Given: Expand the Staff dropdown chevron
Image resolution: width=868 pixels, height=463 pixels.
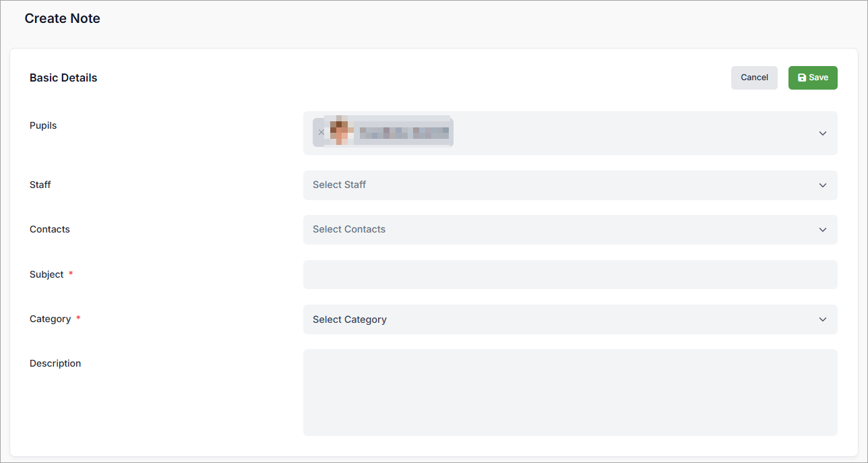Looking at the screenshot, I should (x=822, y=185).
